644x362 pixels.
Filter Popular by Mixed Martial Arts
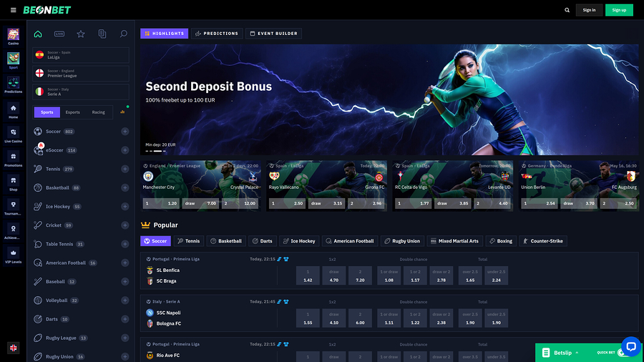(x=454, y=241)
